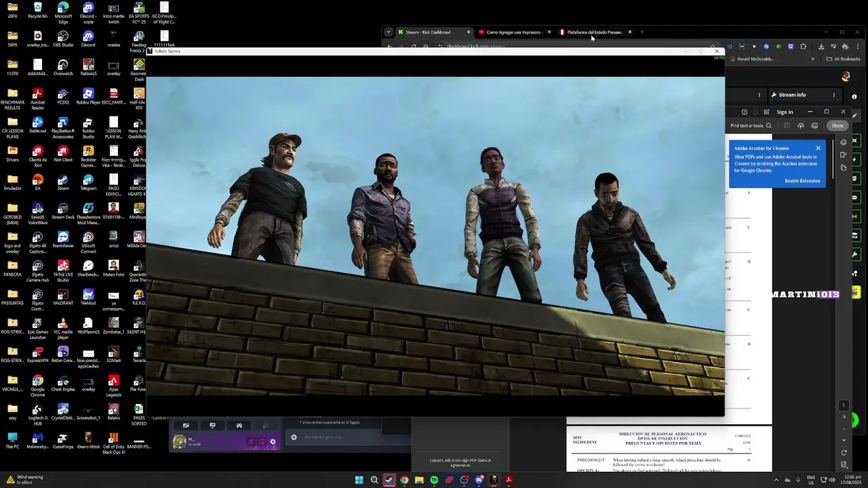
Task: Select the Logitech G HUB icon
Action: coord(38,415)
